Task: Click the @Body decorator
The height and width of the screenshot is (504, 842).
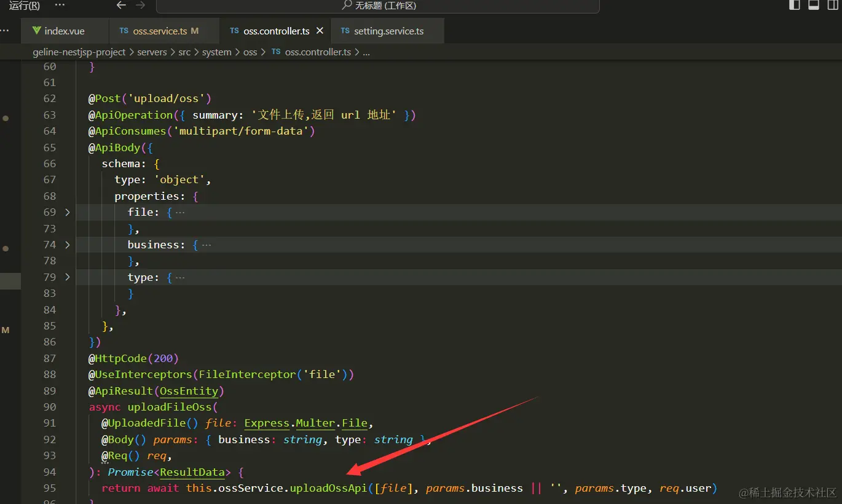Action: click(x=118, y=439)
